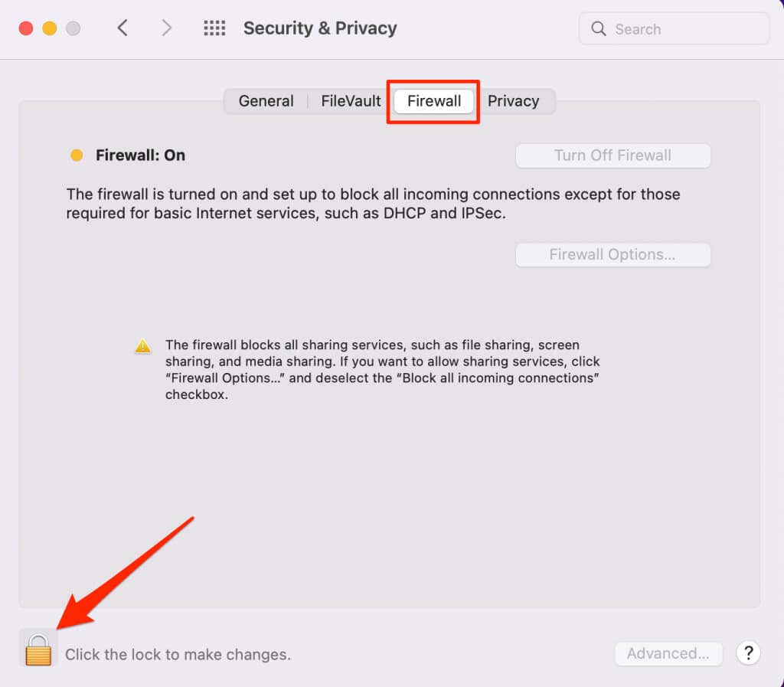This screenshot has width=784, height=687.
Task: Click the yellow Firewall status indicator dot
Action: 77,155
